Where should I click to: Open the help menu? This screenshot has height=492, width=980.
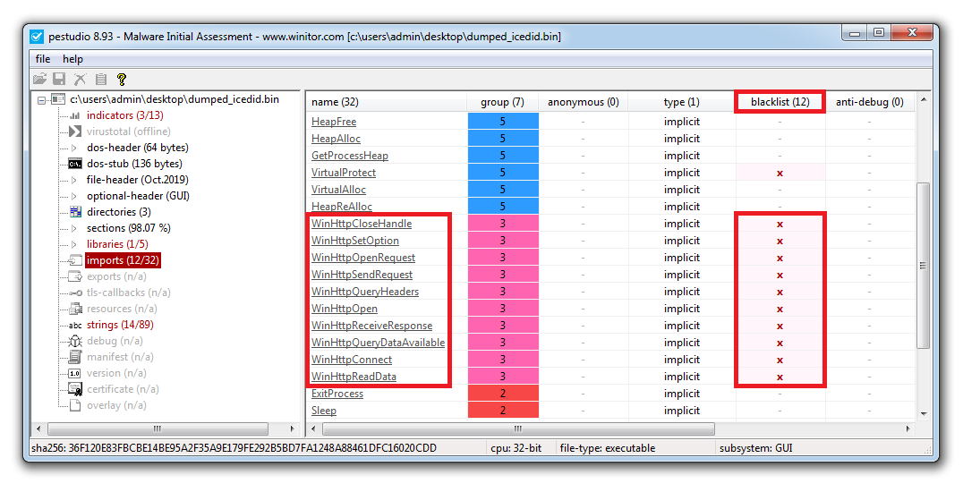tap(72, 59)
